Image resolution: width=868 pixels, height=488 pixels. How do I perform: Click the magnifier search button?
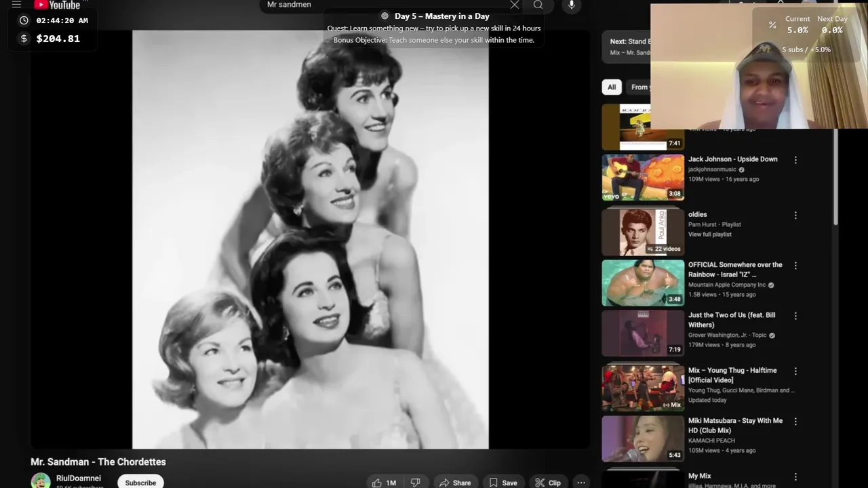[x=538, y=5]
